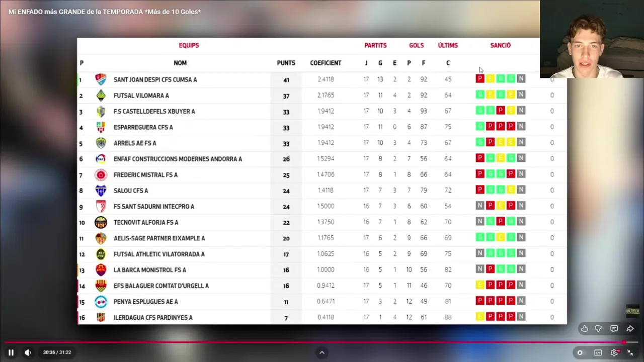The image size is (644, 362).
Task: Select team name ILERDAGUA CFS PARDINYES A
Action: click(x=153, y=317)
